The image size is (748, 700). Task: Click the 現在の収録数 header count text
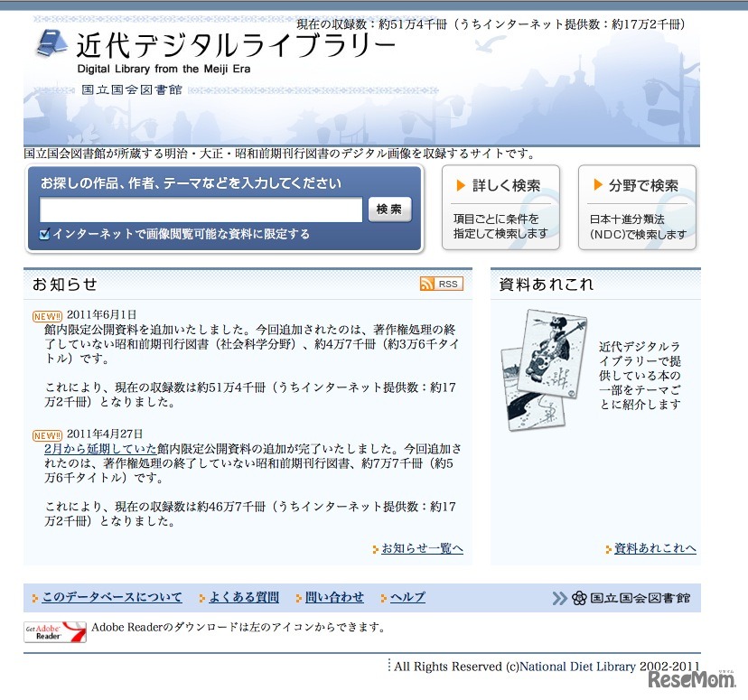coord(491,23)
